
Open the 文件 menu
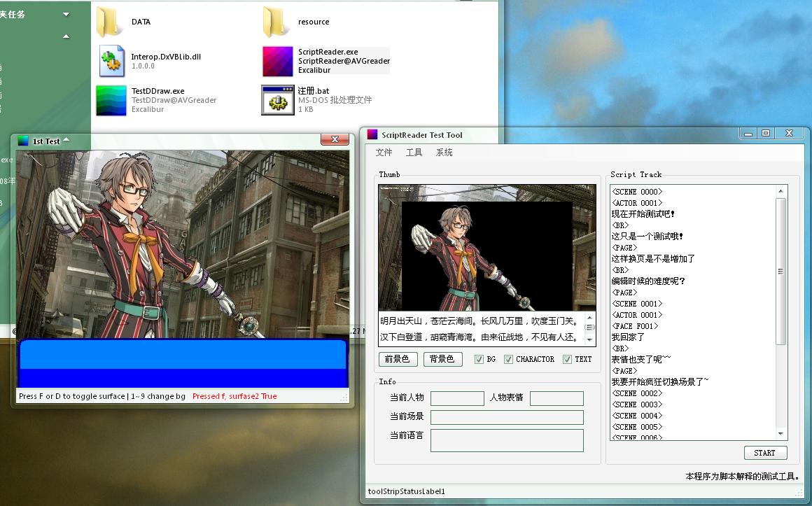click(x=384, y=153)
